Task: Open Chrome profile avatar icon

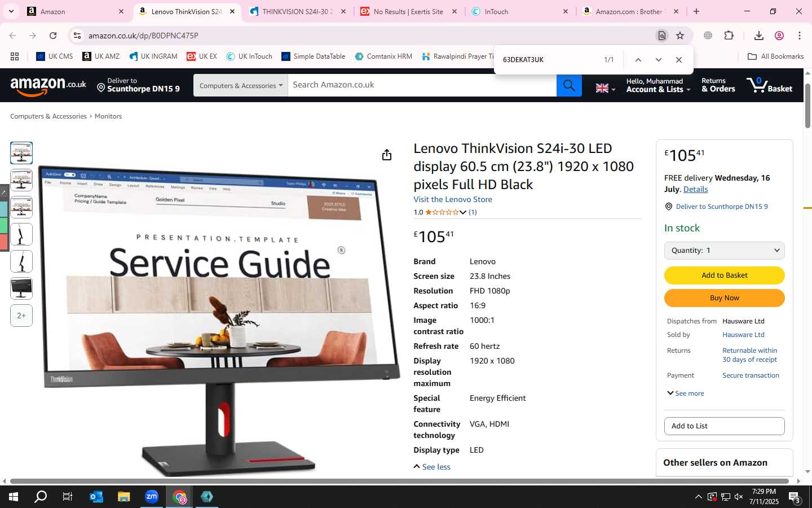Action: [x=779, y=36]
